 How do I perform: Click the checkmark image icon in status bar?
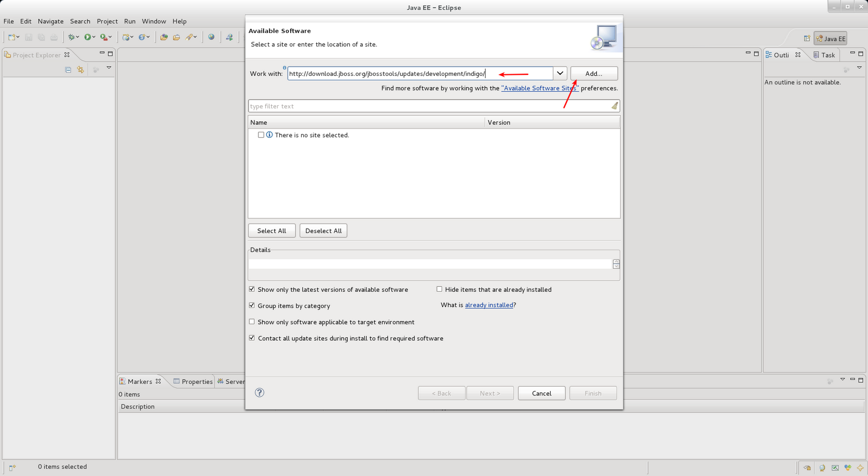click(835, 467)
